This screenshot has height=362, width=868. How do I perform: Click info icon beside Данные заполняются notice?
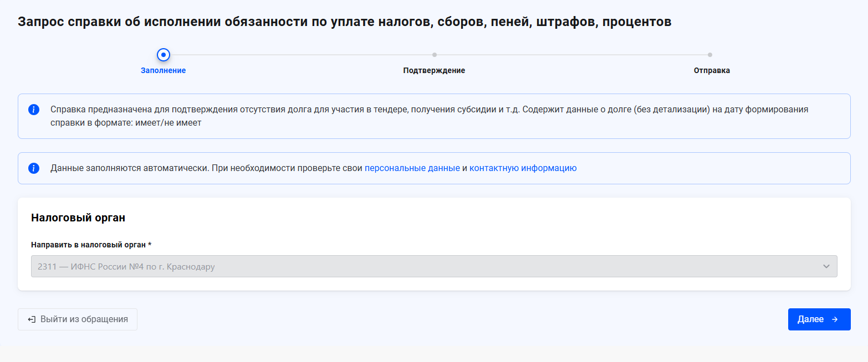[34, 168]
